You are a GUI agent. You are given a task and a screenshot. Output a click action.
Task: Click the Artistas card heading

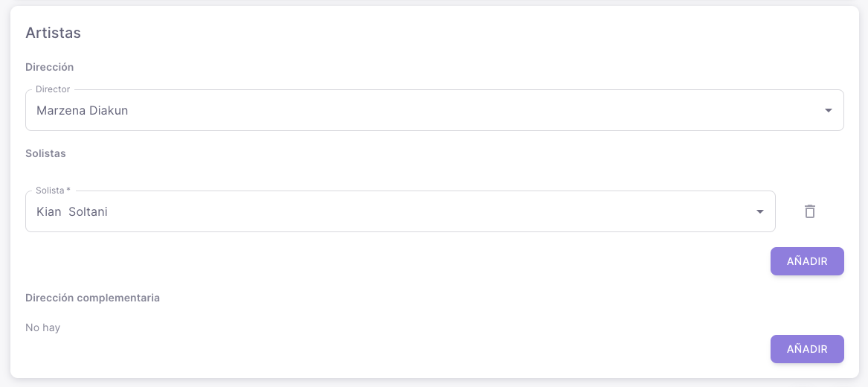point(53,33)
